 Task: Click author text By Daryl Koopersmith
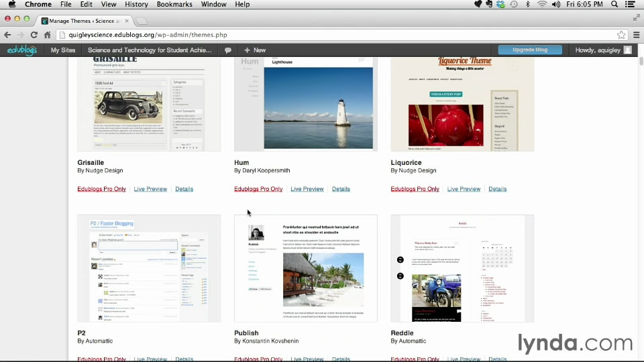coord(262,170)
